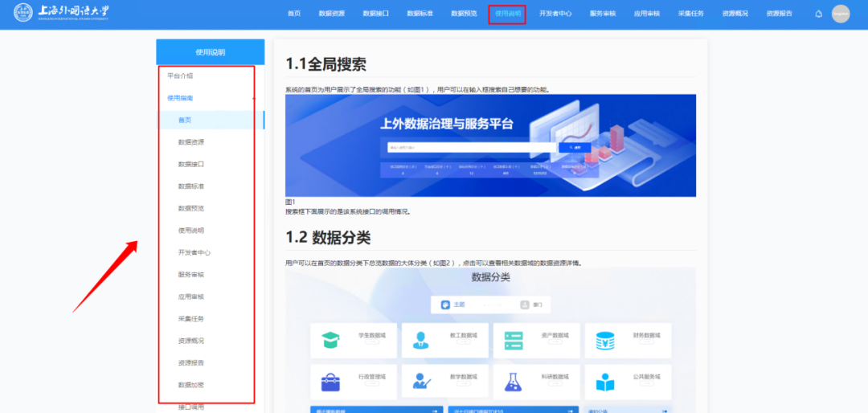
Task: Click the search box in the banner image
Action: tap(472, 147)
